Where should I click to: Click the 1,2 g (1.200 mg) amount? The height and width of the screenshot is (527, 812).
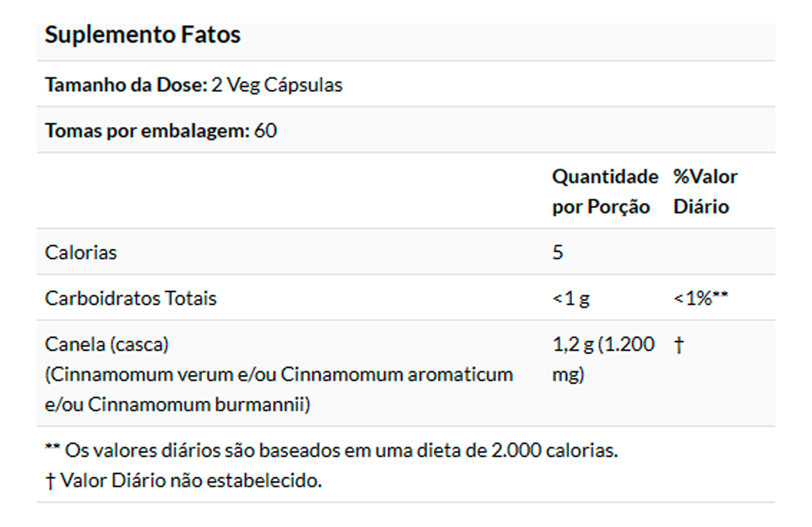(603, 358)
